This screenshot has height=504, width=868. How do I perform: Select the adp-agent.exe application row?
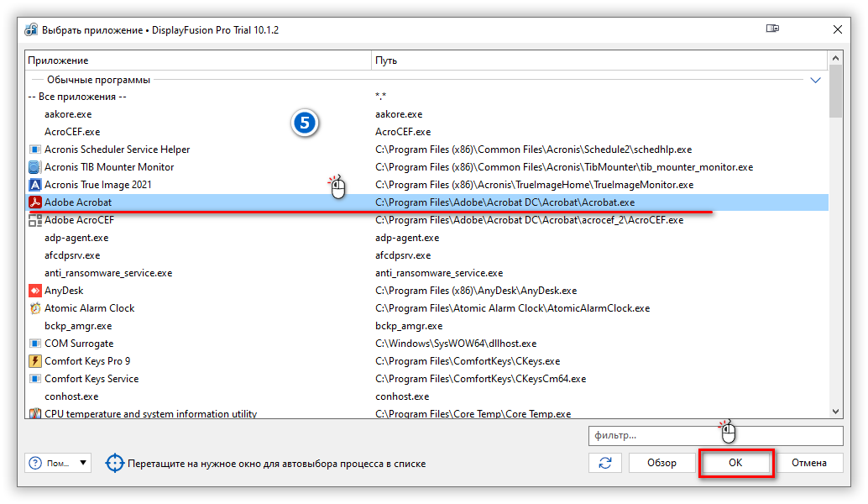pos(426,239)
